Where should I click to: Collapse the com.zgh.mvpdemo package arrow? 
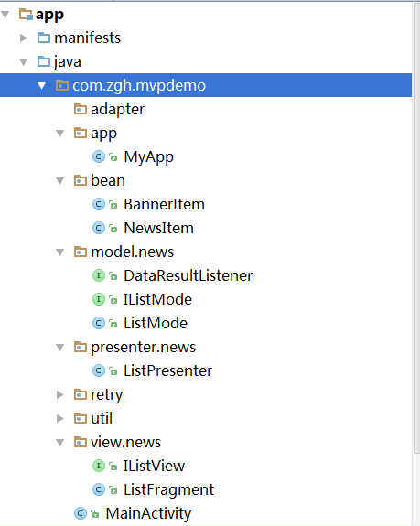click(x=41, y=86)
